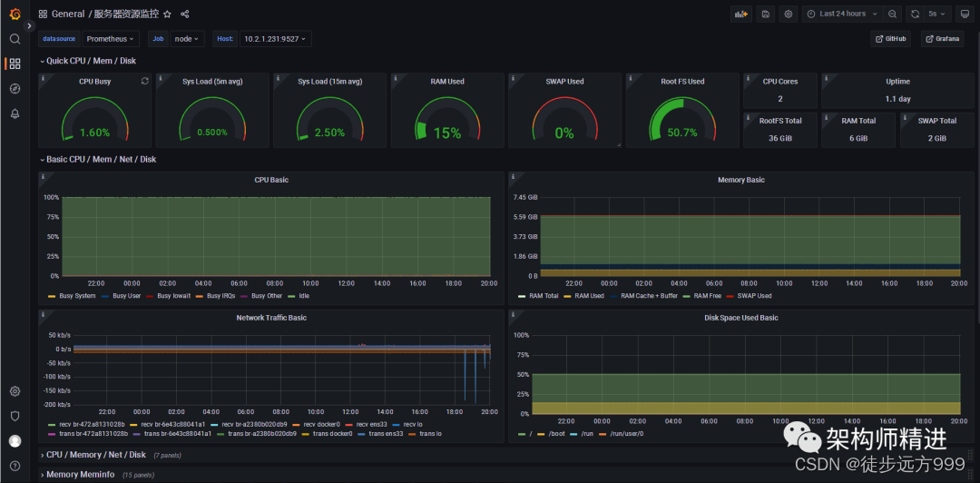The image size is (980, 483).
Task: Open the Alerting bell icon
Action: (x=15, y=113)
